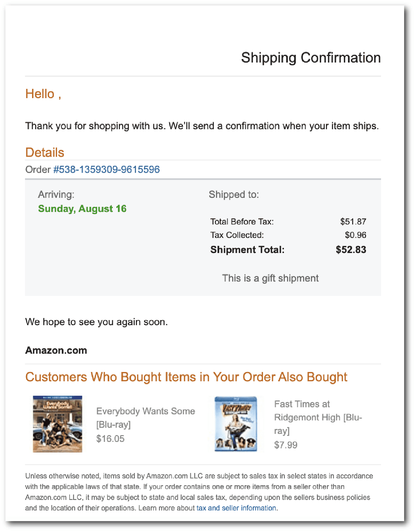Click the Details section heading

point(45,153)
